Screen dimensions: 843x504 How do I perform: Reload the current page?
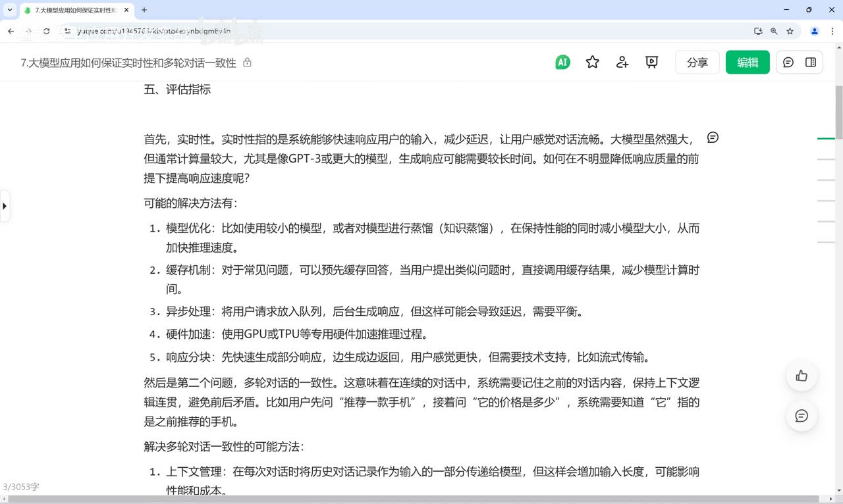46,31
